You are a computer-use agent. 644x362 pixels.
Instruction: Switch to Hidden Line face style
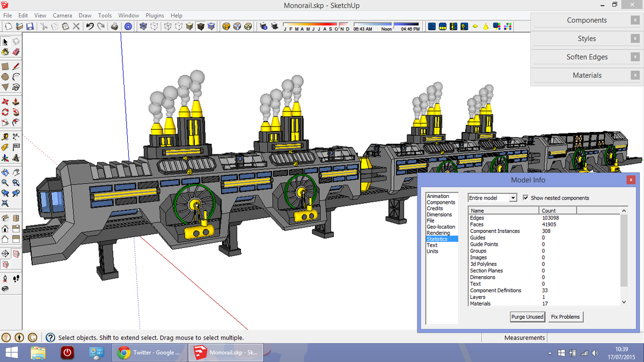pos(178,26)
